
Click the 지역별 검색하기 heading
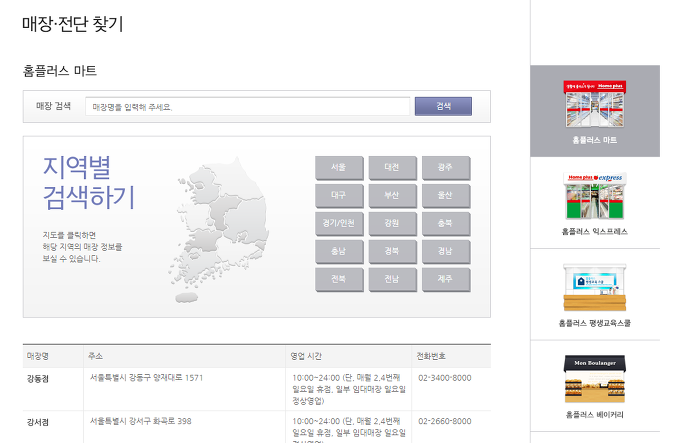click(x=89, y=182)
